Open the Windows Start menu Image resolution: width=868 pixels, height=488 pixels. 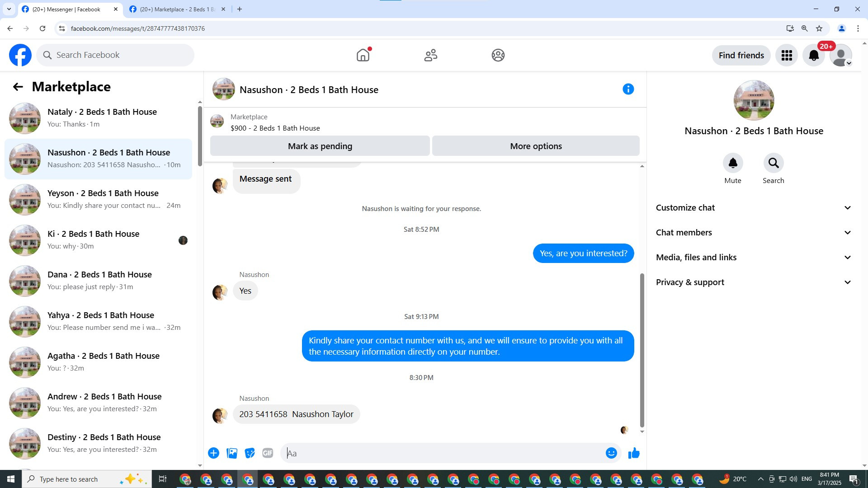tap(11, 479)
